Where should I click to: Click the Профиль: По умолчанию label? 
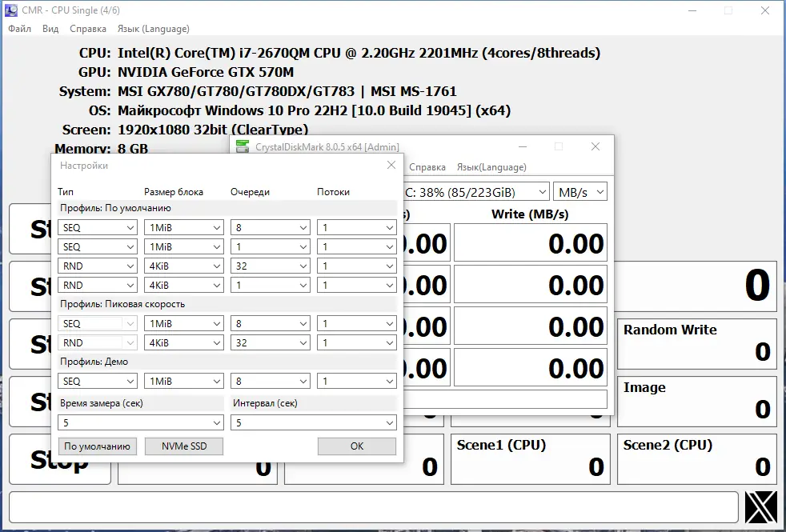(x=115, y=208)
